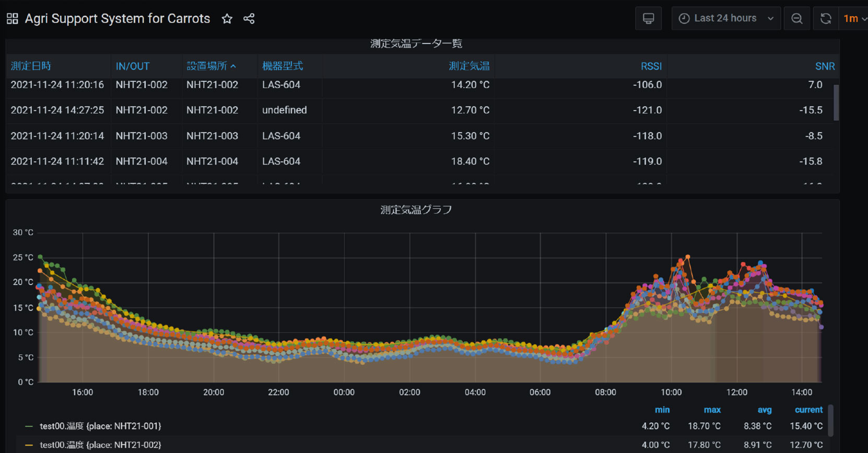Viewport: 868px width, 453px height.
Task: Open the Last 24 hours time picker
Action: [x=726, y=18]
